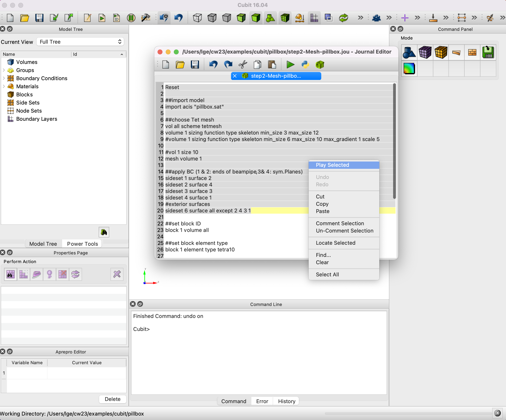Choose Locate Selected in context menu
The width and height of the screenshot is (506, 420).
[344, 243]
